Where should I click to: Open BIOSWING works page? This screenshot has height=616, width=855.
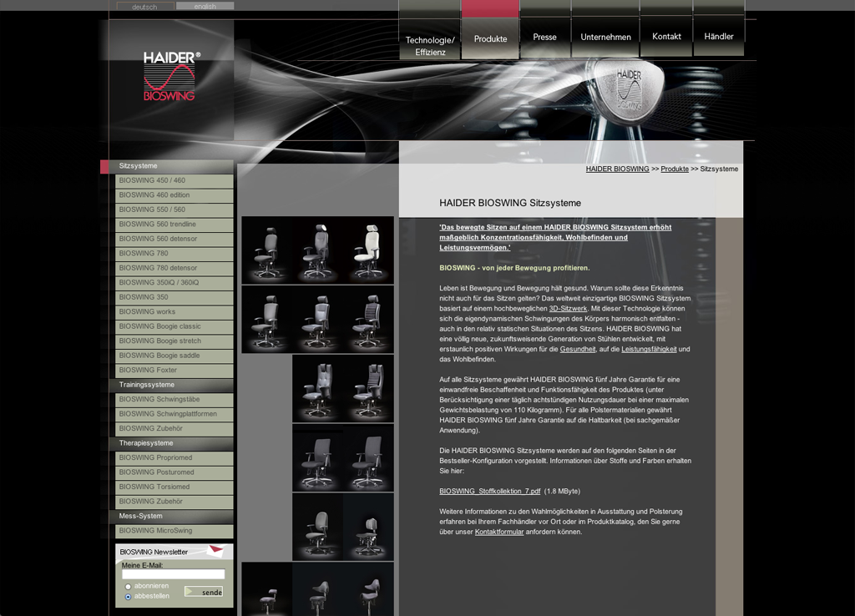click(174, 312)
